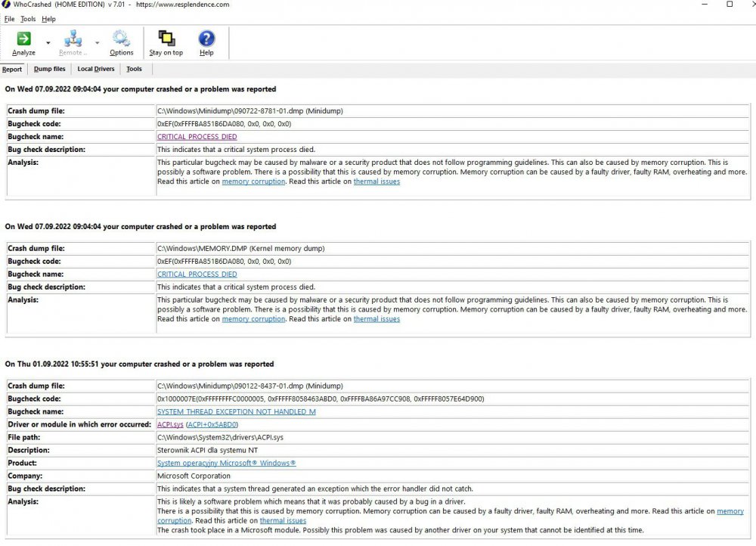Viewport: 756px width, 546px height.
Task: Open the Options gear icon
Action: 121,39
